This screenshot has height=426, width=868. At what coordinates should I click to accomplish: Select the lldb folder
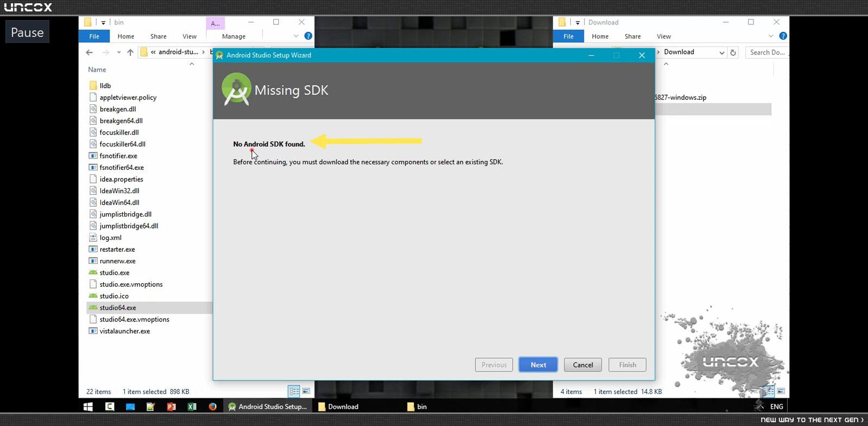(x=105, y=86)
